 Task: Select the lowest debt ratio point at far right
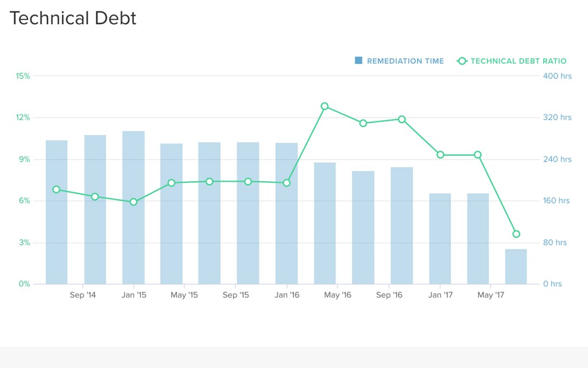tap(516, 234)
